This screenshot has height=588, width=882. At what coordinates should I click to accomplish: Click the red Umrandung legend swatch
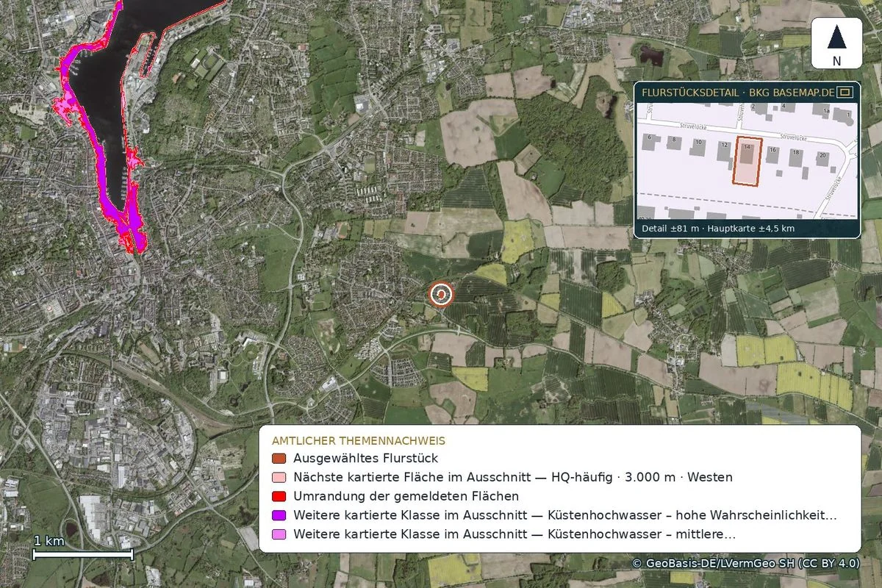coord(279,496)
